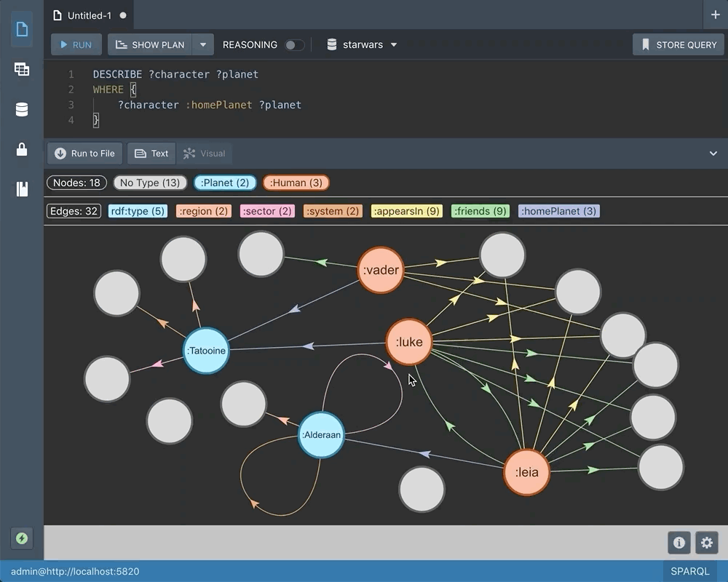
Task: Toggle the No Type (13) node filter
Action: (x=150, y=183)
